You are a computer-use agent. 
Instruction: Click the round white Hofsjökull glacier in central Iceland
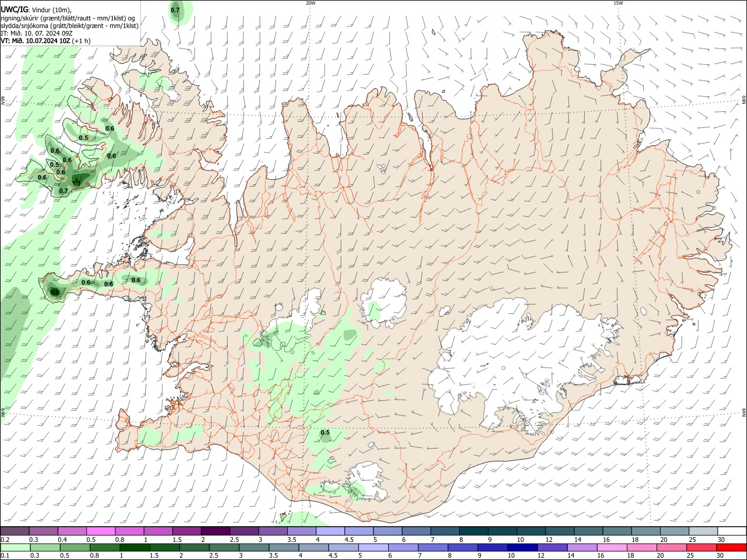(x=384, y=302)
